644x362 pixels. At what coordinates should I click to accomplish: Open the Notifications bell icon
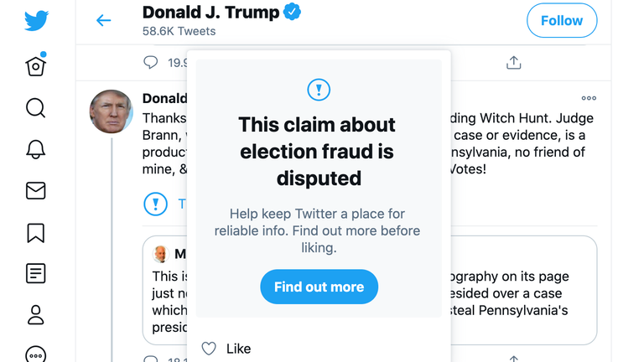coord(36,149)
